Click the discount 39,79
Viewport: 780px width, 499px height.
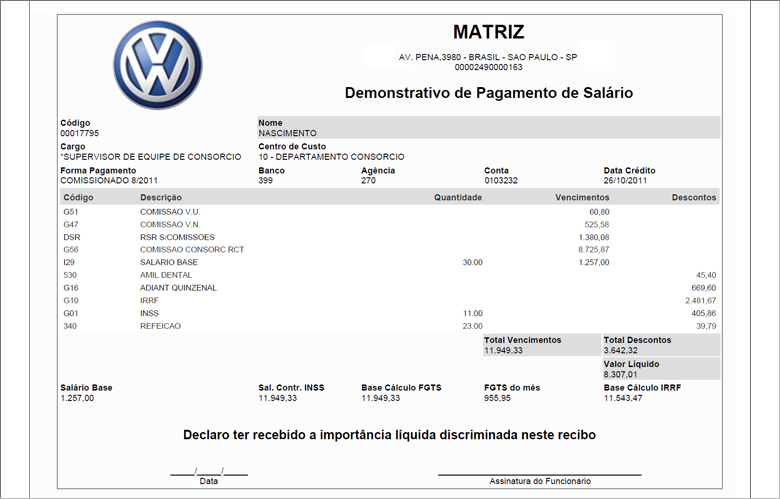pos(706,326)
